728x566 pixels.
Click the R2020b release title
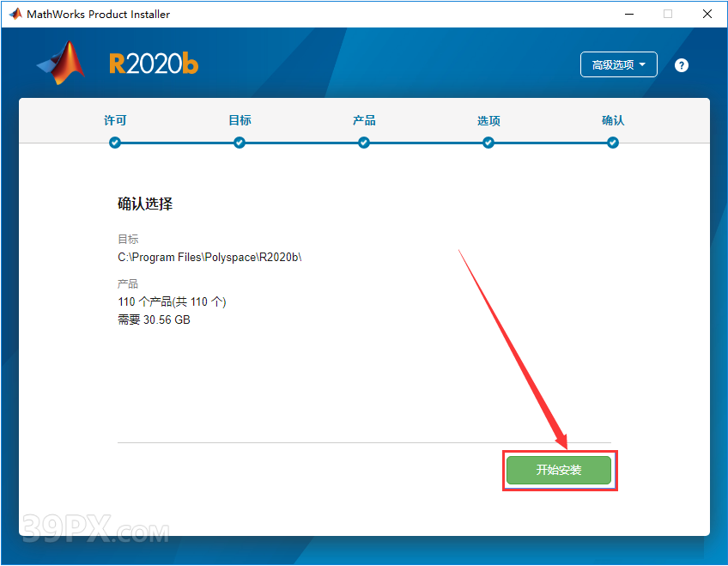tap(154, 64)
